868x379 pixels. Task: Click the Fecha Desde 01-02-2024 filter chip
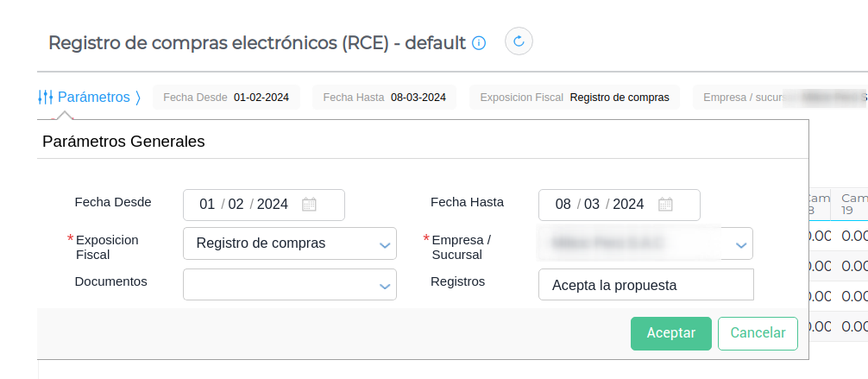[226, 98]
